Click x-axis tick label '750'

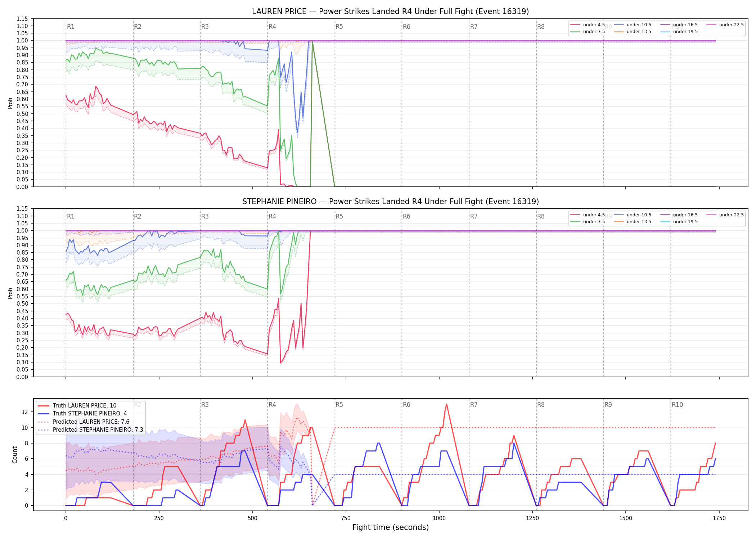(x=346, y=518)
